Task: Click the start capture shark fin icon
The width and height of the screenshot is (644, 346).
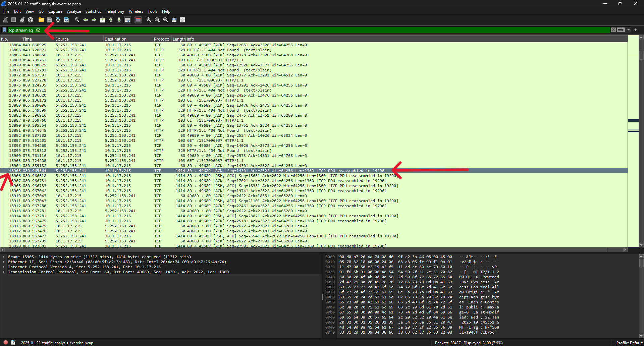Action: coord(5,20)
